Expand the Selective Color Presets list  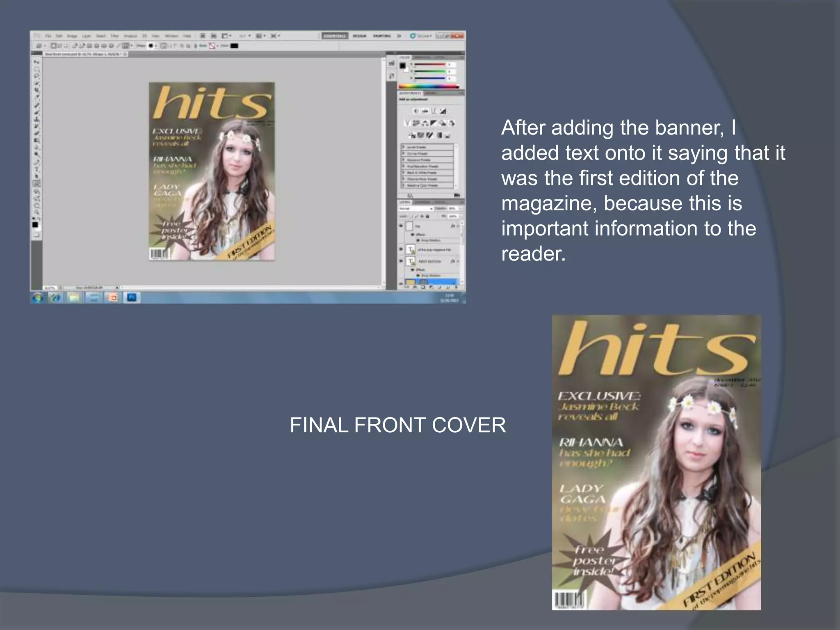point(404,185)
